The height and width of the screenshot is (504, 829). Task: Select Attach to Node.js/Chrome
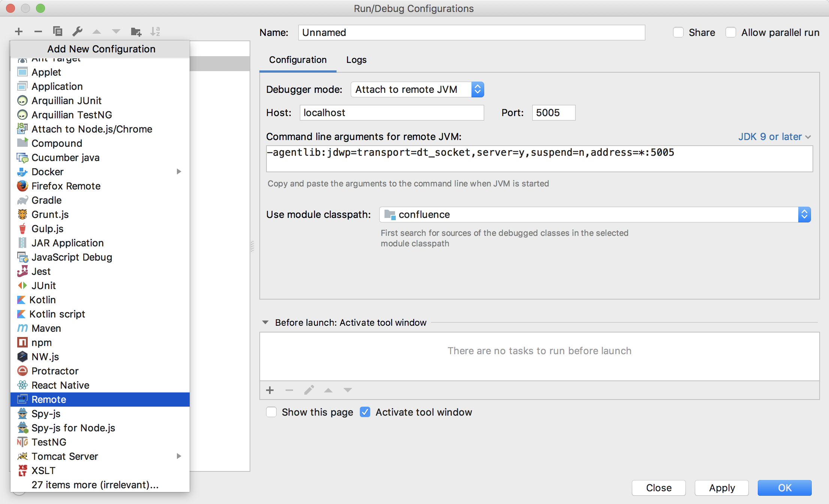pos(100,129)
